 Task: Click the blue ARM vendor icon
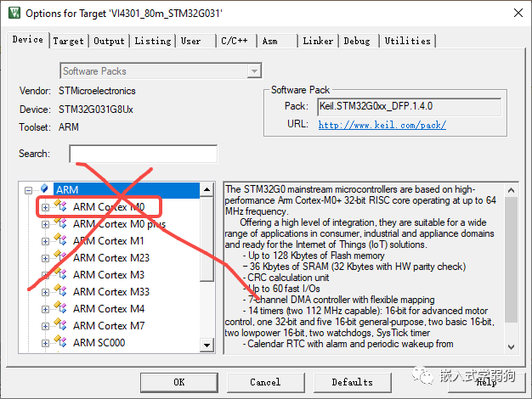coord(44,188)
